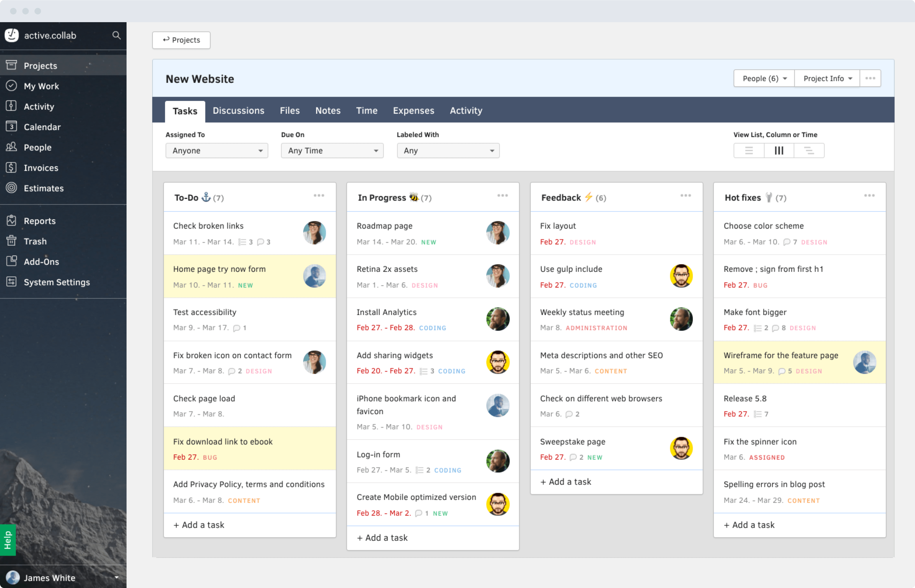Select the Invoices icon in sidebar
915x588 pixels.
(x=11, y=168)
